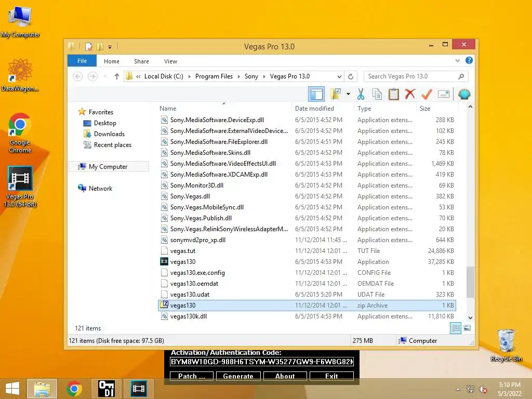532x399 pixels.
Task: Click the Refresh button in address bar
Action: 351,76
